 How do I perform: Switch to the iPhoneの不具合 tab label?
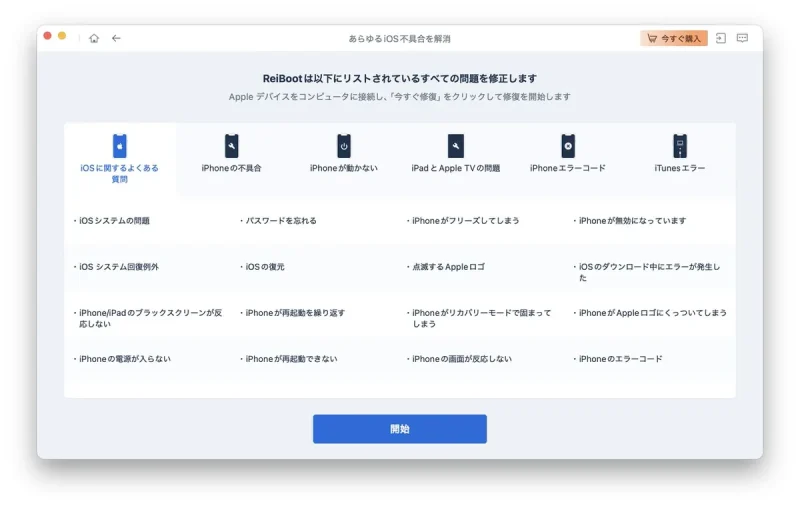pos(231,168)
